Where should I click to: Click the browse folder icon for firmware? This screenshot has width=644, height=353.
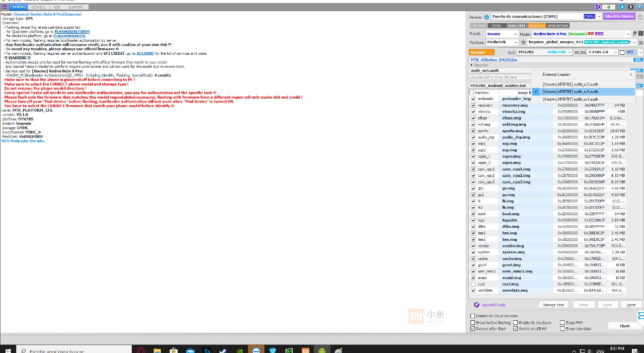(x=640, y=42)
